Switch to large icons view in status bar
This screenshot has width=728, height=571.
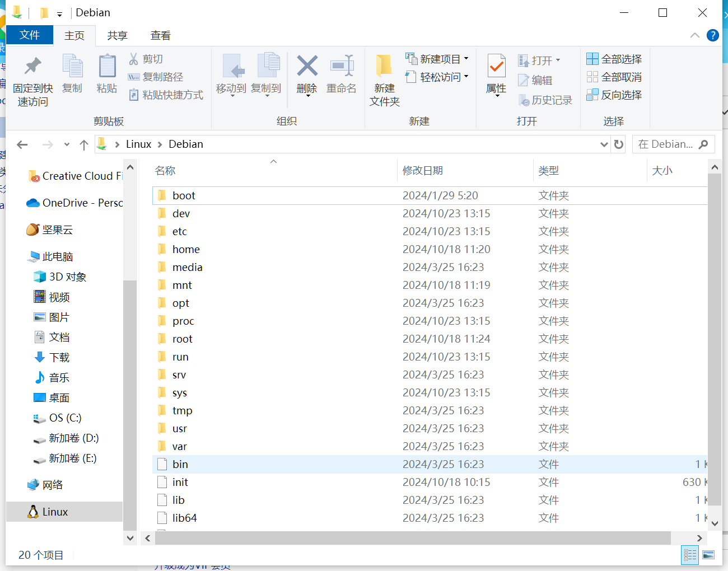tap(708, 555)
